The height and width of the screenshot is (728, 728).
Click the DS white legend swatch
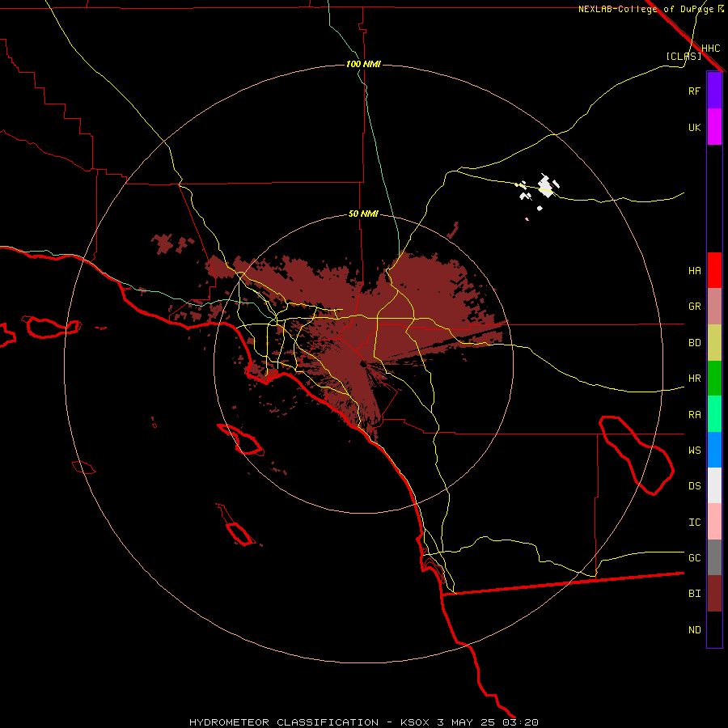(x=714, y=485)
